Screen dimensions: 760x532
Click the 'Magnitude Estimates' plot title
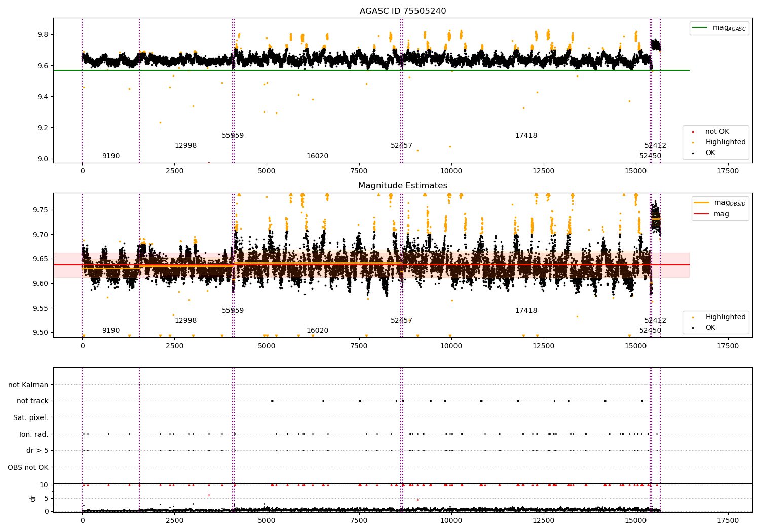point(403,186)
